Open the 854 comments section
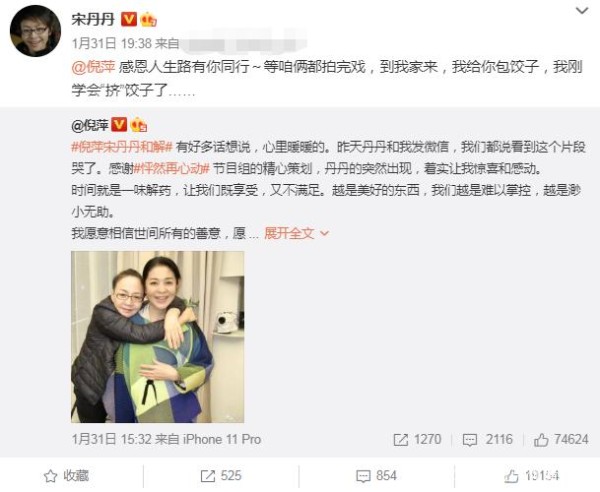This screenshot has height=492, width=600. pos(376,476)
